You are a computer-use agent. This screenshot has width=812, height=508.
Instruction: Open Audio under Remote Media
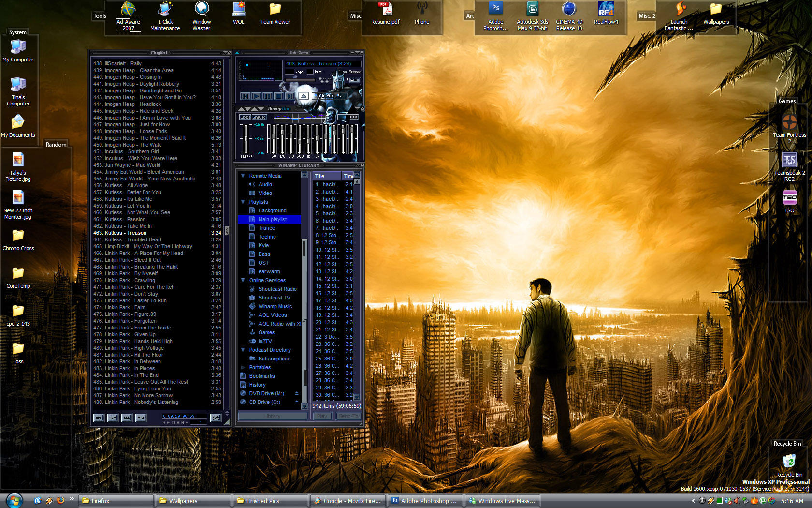[x=265, y=184]
